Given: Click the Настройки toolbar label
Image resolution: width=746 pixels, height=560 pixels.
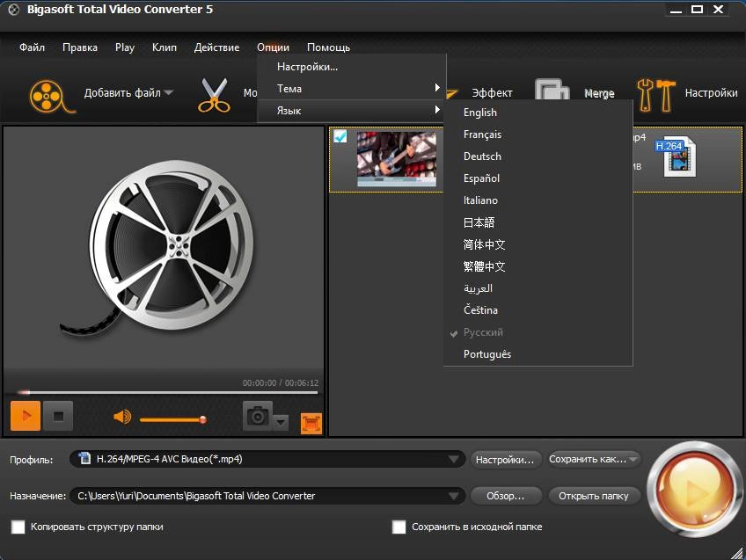Looking at the screenshot, I should click(712, 92).
